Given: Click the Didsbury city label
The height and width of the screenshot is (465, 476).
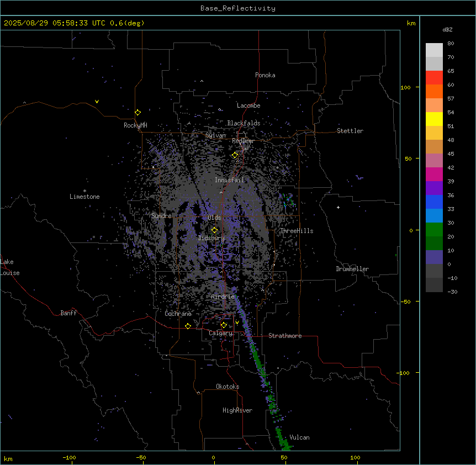Looking at the screenshot, I should pyautogui.click(x=211, y=238).
